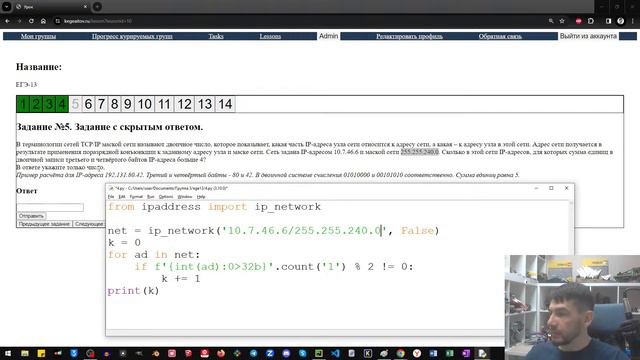This screenshot has width=640, height=360.
Task: Select task number 10
Action: [144, 104]
